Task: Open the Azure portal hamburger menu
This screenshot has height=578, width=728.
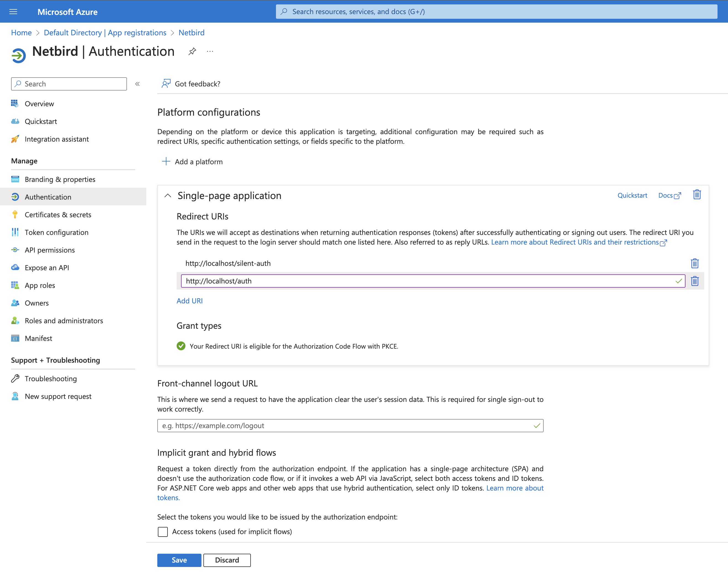Action: point(13,12)
